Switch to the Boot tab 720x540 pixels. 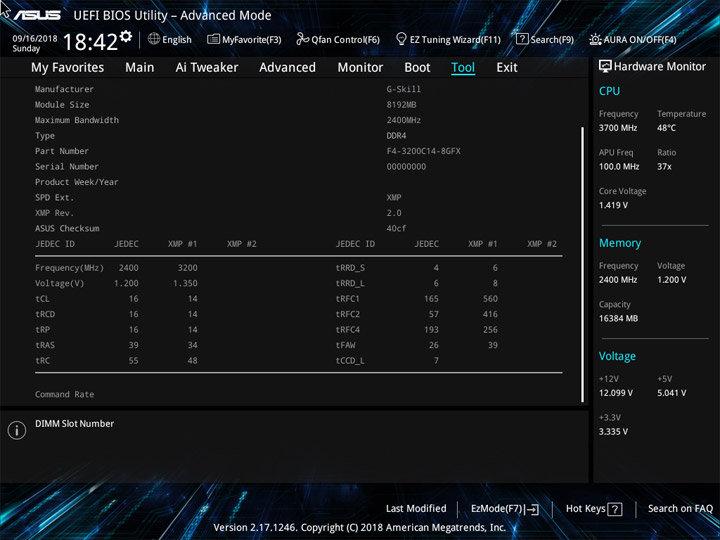pyautogui.click(x=417, y=68)
